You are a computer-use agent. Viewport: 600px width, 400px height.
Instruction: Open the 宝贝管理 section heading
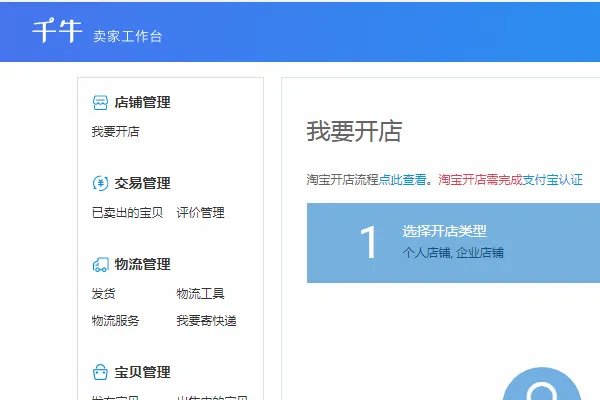pyautogui.click(x=142, y=372)
